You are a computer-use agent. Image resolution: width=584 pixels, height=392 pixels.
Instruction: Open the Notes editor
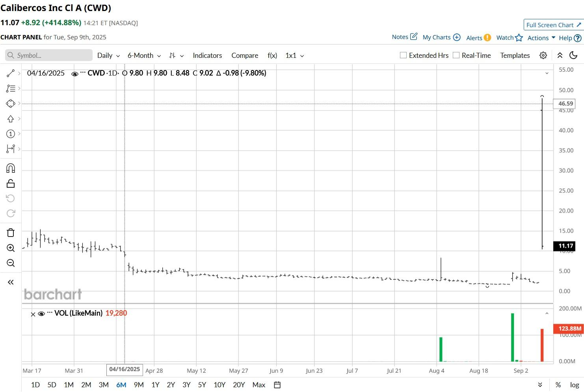click(x=404, y=37)
